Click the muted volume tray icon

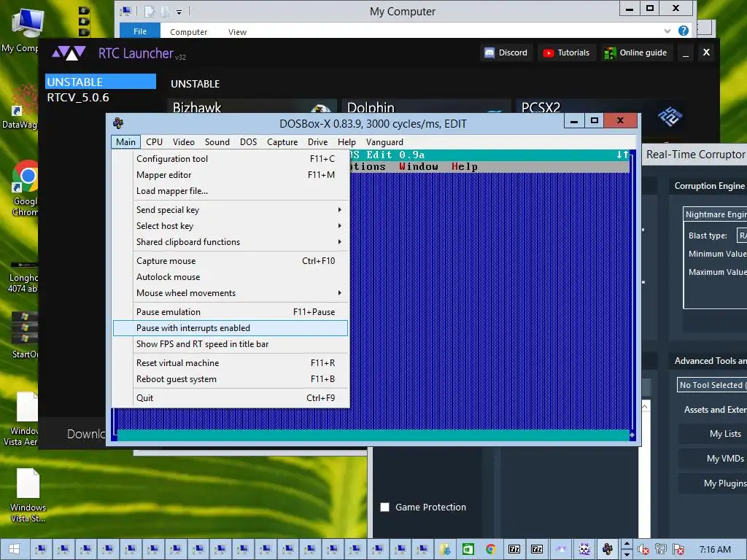tap(643, 550)
